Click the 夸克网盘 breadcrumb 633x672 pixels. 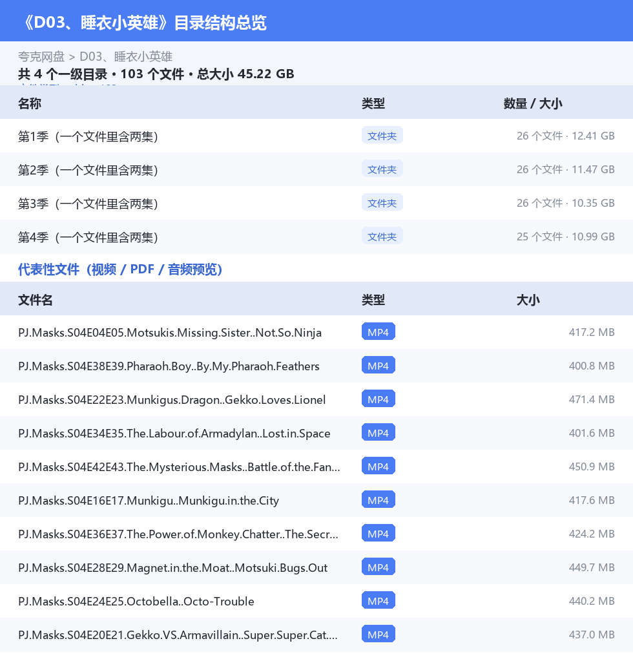pos(41,57)
